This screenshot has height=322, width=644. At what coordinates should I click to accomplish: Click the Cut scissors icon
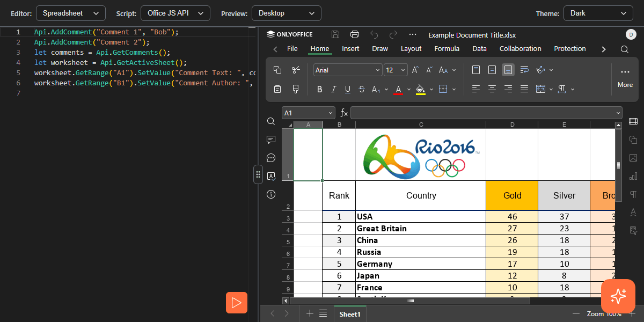click(x=295, y=70)
